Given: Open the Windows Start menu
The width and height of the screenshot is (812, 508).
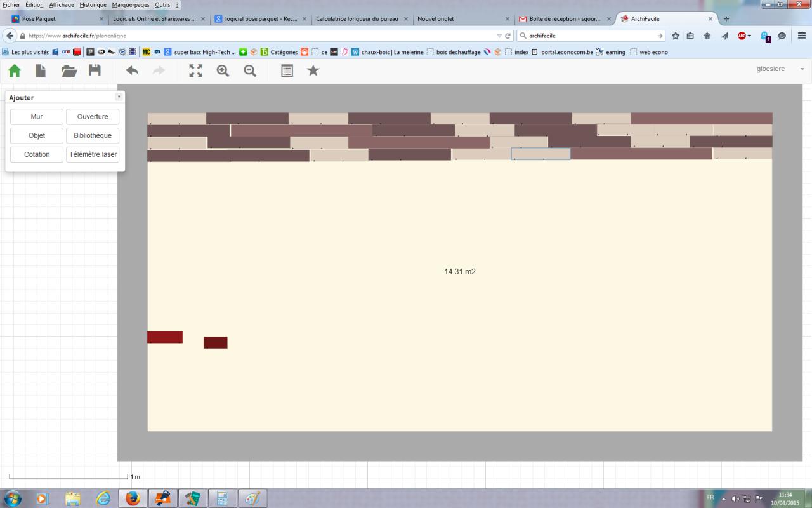Looking at the screenshot, I should pyautogui.click(x=13, y=498).
